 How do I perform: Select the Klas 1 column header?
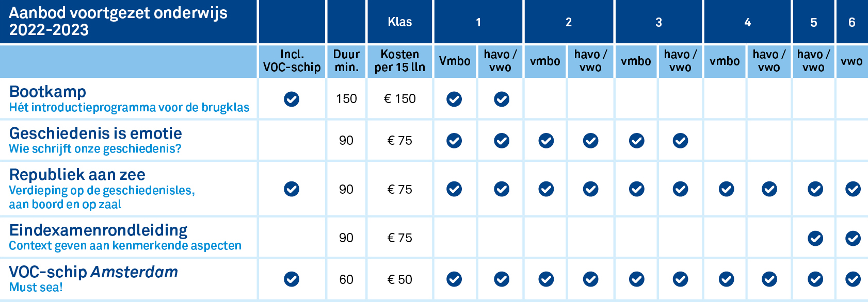tap(478, 22)
